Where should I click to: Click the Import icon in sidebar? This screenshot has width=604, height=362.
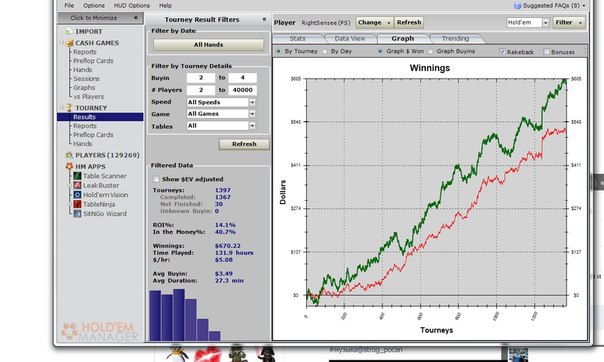(69, 32)
